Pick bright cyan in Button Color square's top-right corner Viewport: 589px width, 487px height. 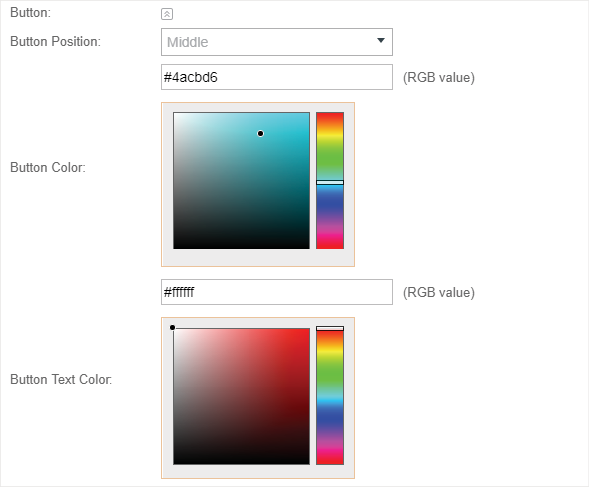[307, 115]
